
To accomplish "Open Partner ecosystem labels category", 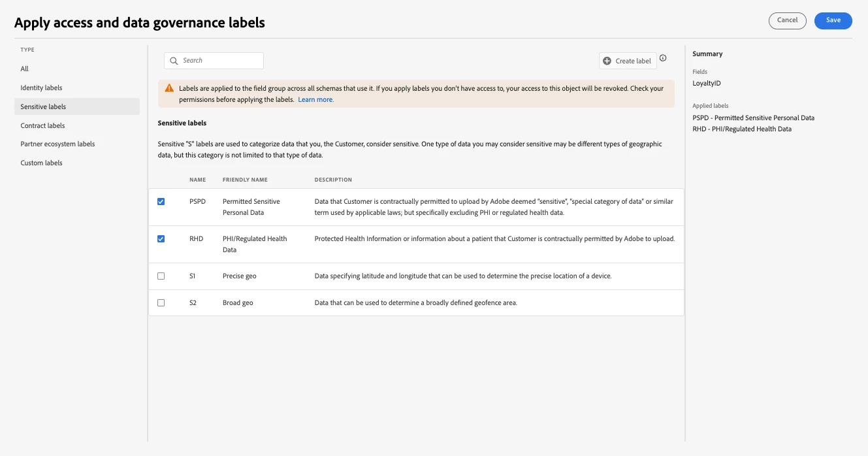I will click(57, 144).
